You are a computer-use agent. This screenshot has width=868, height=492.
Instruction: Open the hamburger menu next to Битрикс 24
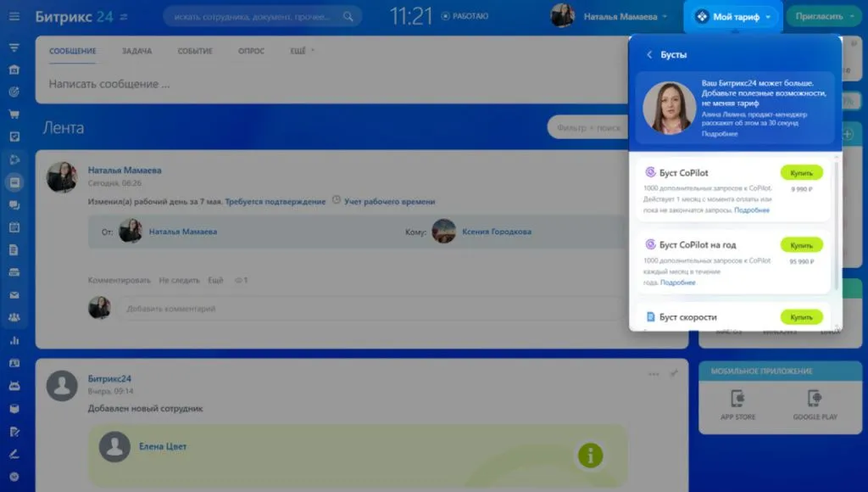click(125, 16)
